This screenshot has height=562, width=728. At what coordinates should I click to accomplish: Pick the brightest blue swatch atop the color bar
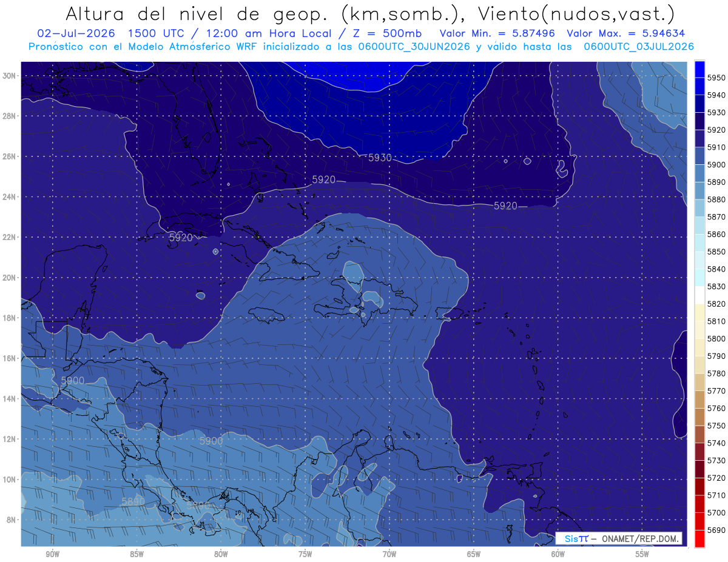(x=699, y=69)
